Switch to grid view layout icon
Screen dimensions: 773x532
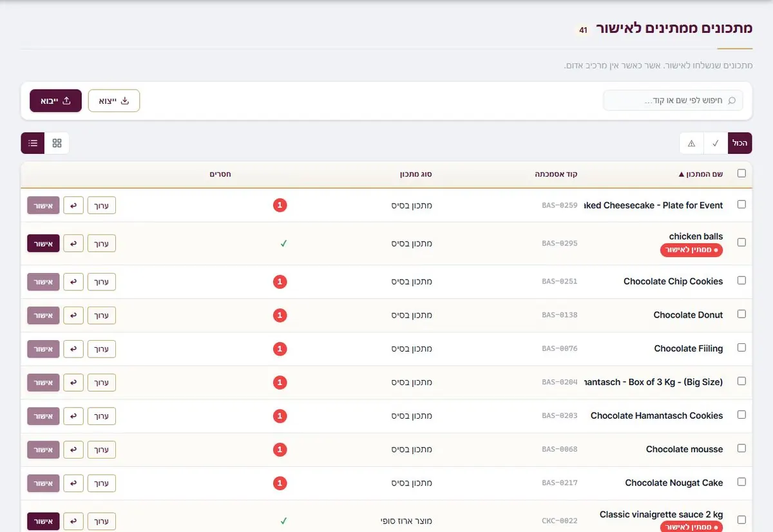click(57, 143)
